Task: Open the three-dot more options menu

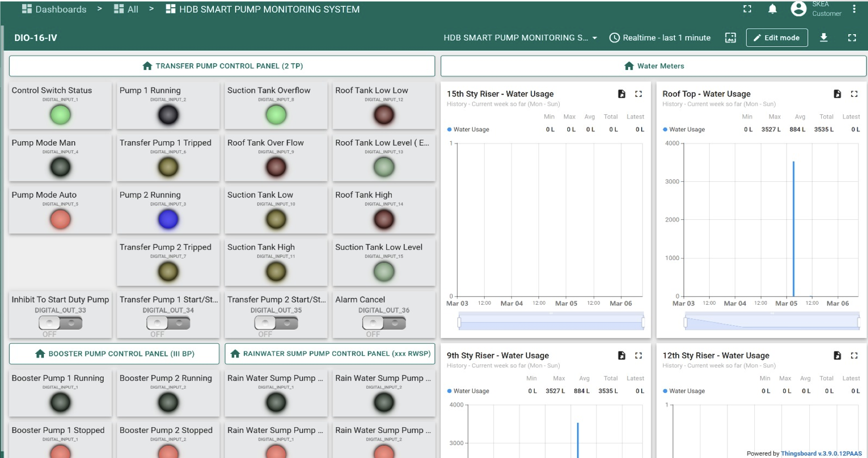Action: tap(854, 9)
